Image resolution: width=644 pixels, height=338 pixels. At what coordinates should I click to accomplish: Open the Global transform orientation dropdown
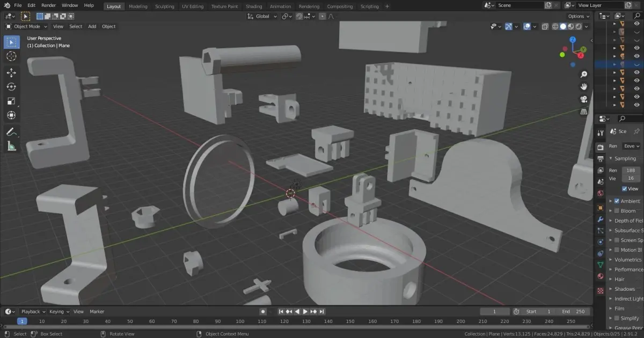(x=262, y=16)
